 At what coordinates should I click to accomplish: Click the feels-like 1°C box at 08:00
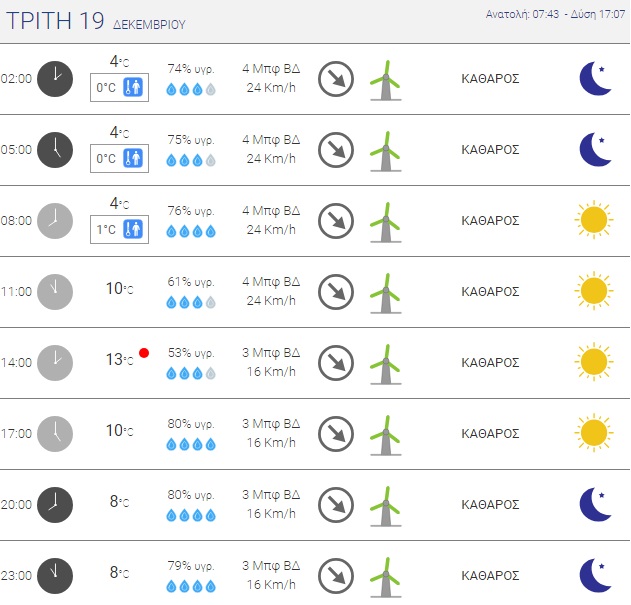pos(119,230)
